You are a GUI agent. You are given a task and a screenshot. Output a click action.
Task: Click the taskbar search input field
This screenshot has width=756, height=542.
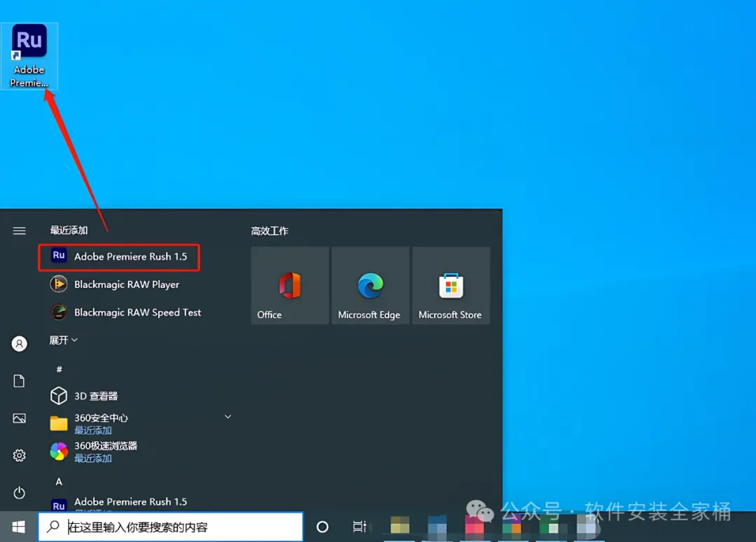(171, 527)
